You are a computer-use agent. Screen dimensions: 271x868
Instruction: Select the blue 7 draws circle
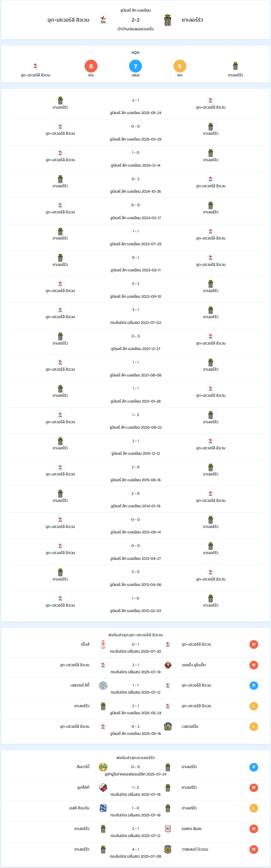(135, 66)
